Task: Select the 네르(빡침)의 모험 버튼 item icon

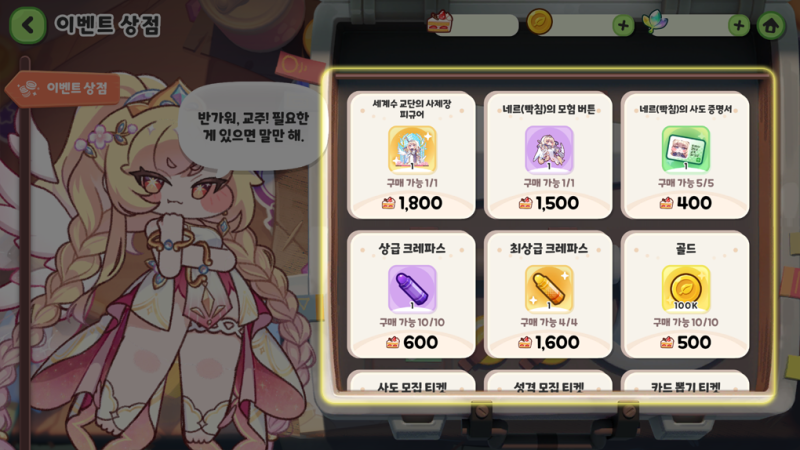Action: (549, 149)
